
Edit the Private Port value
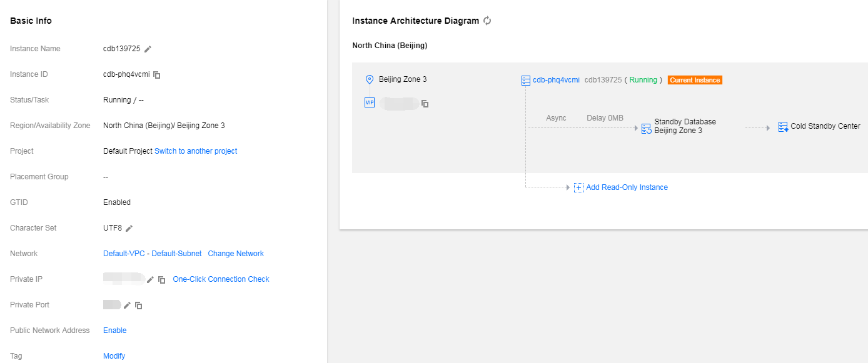(x=127, y=305)
